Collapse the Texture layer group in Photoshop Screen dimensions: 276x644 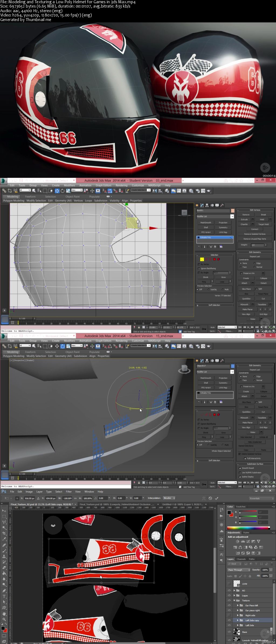point(234,601)
